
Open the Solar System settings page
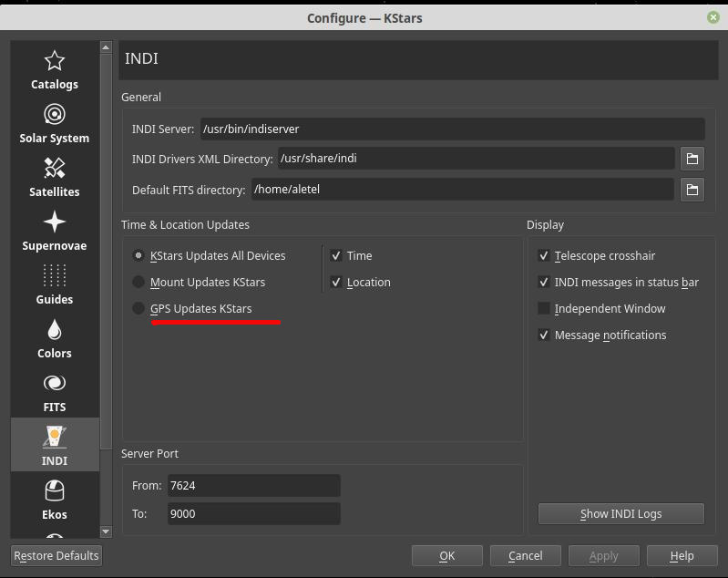pos(55,124)
